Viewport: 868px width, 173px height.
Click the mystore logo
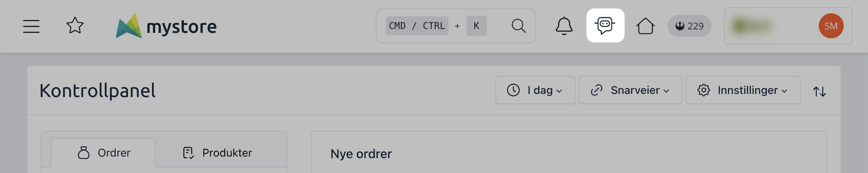pos(167,26)
